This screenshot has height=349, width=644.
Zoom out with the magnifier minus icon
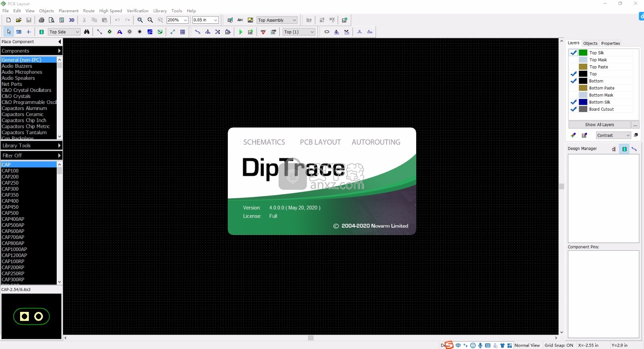(150, 20)
